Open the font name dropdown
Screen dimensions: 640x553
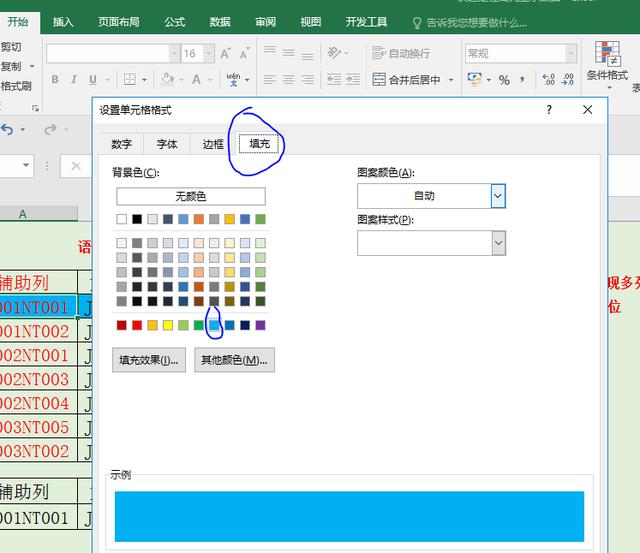point(174,53)
